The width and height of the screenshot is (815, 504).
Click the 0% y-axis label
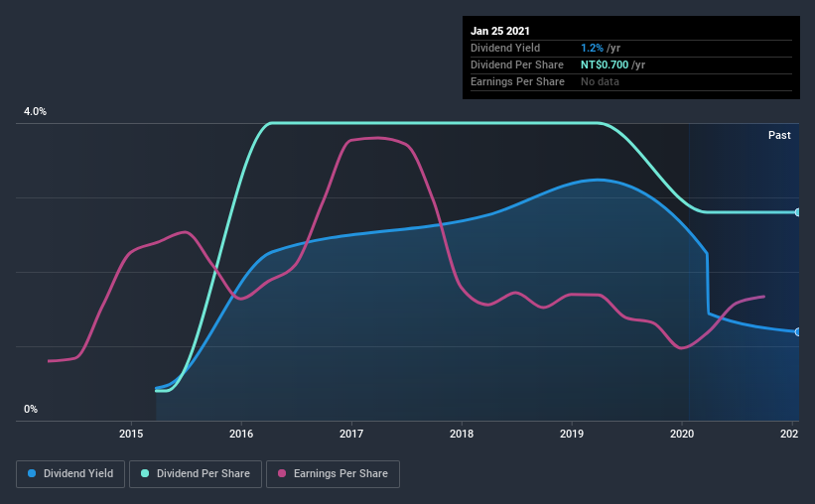[x=31, y=410]
